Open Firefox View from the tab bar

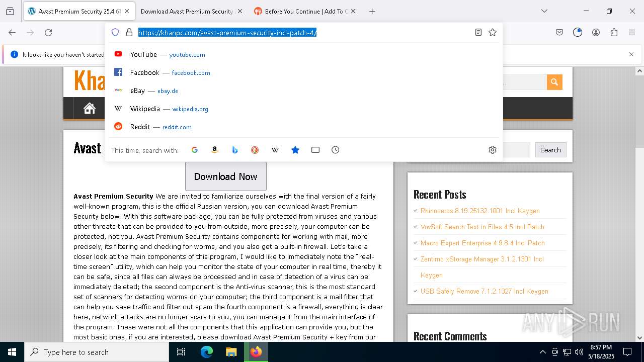pos(10,11)
